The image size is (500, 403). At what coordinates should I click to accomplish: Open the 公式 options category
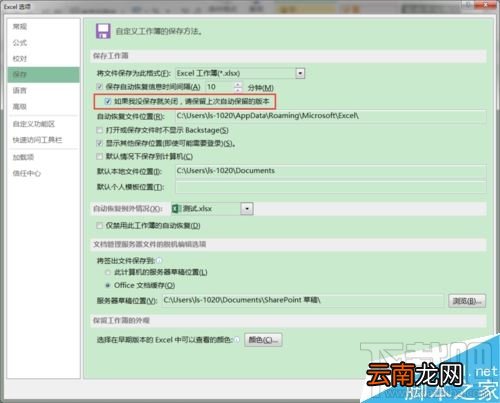coord(20,43)
